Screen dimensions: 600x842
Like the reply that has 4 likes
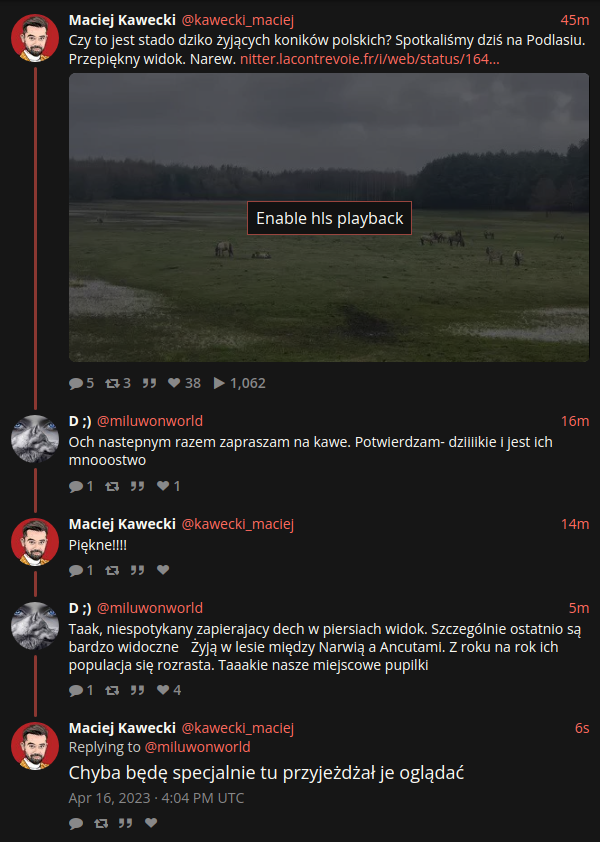(163, 690)
